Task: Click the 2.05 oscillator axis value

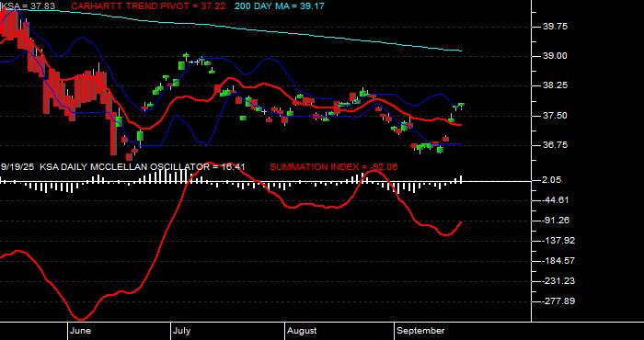Action: pos(553,180)
